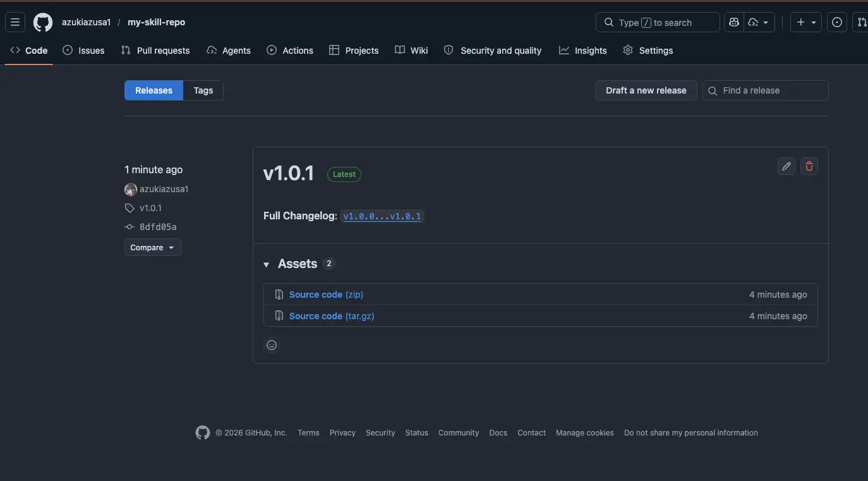This screenshot has height=481, width=868.
Task: Open the issues circle icon in the header
Action: click(837, 22)
